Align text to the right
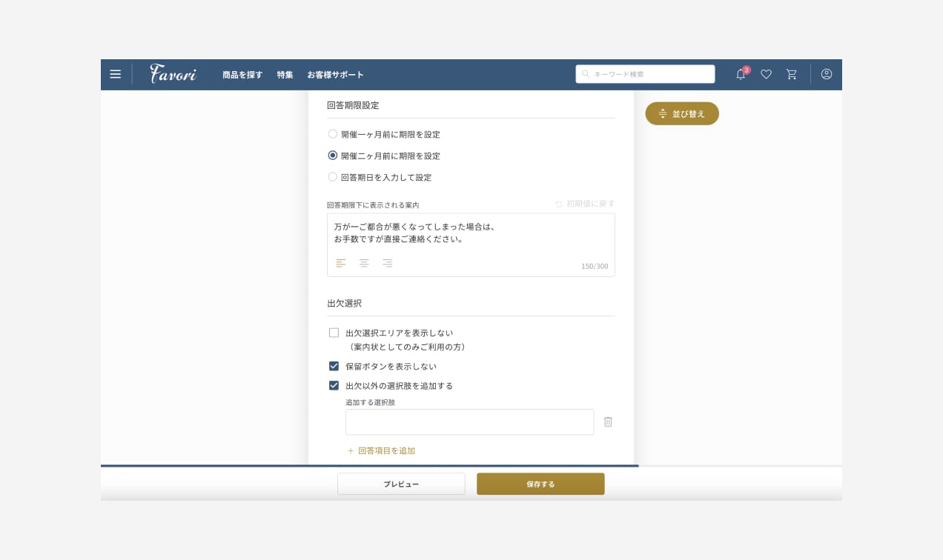943x560 pixels. tap(387, 263)
